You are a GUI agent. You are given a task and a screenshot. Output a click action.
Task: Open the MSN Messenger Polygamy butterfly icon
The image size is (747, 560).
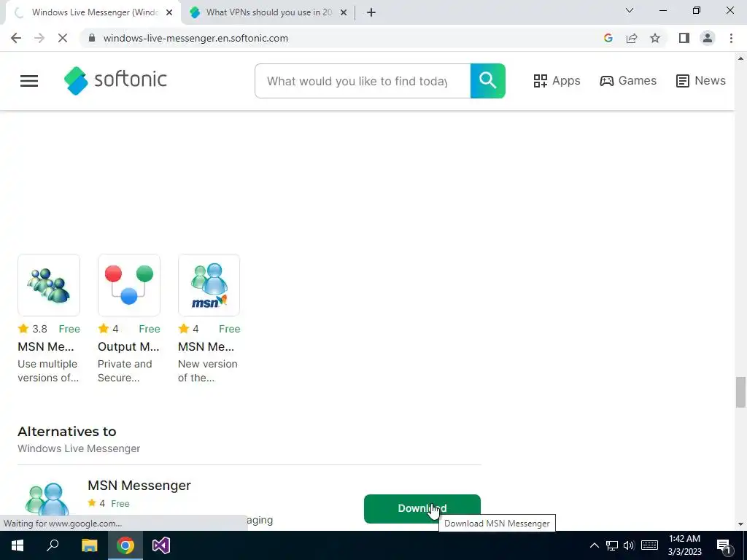click(49, 285)
